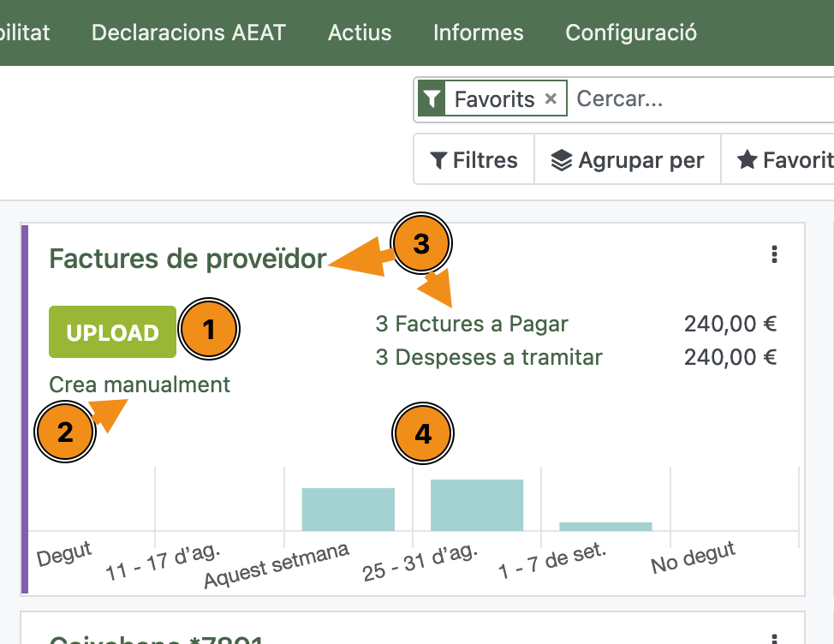Screen dimensions: 834x644
Task: Open the three-dot menu on Factures de proveïdor
Action: pos(774,254)
